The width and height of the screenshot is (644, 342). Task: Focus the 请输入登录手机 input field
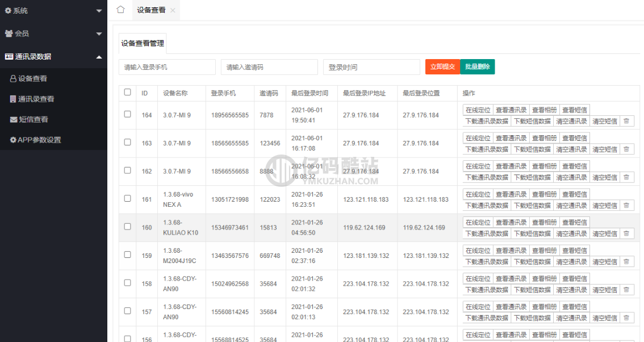point(167,67)
